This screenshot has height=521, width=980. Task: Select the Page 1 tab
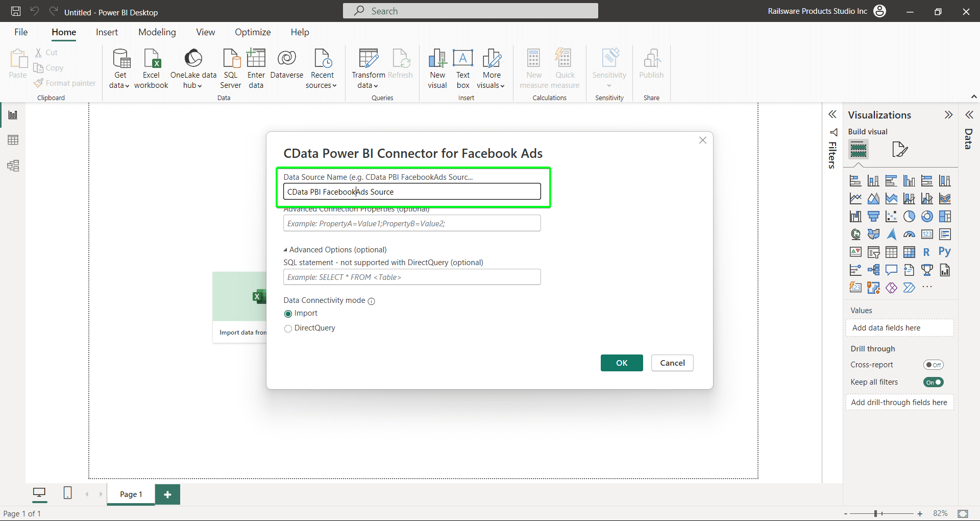pyautogui.click(x=131, y=494)
